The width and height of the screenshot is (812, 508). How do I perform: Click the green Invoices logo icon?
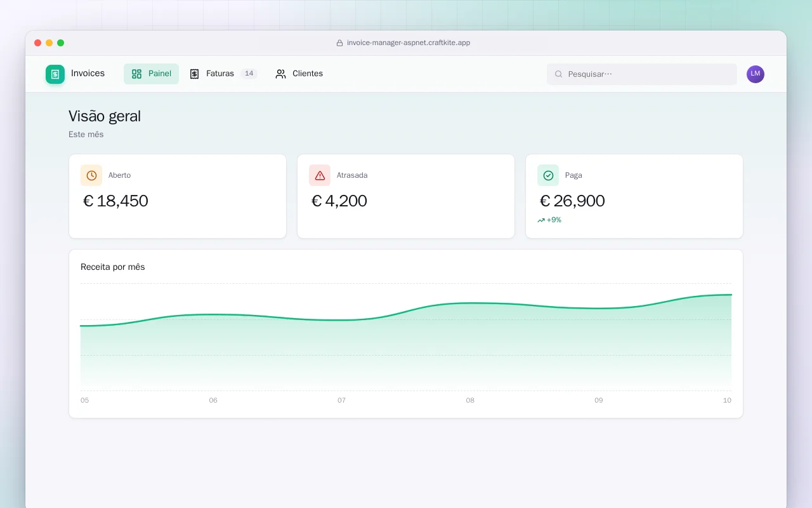[55, 74]
